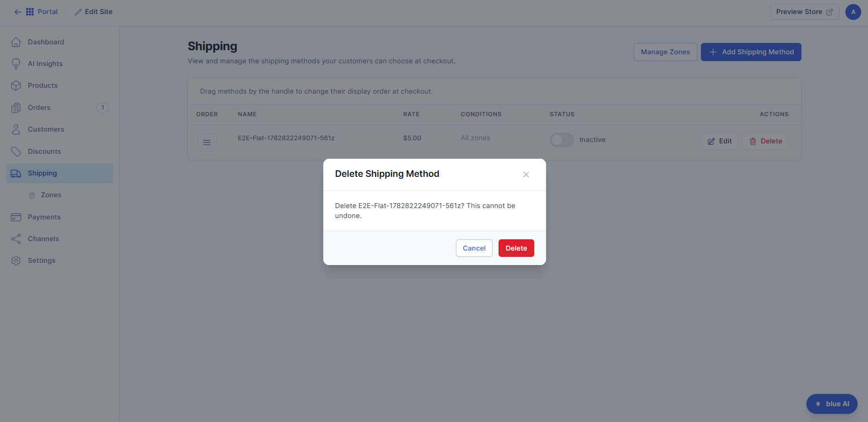This screenshot has width=868, height=422.
Task: Close the Delete Shipping Method dialog
Action: pos(526,175)
